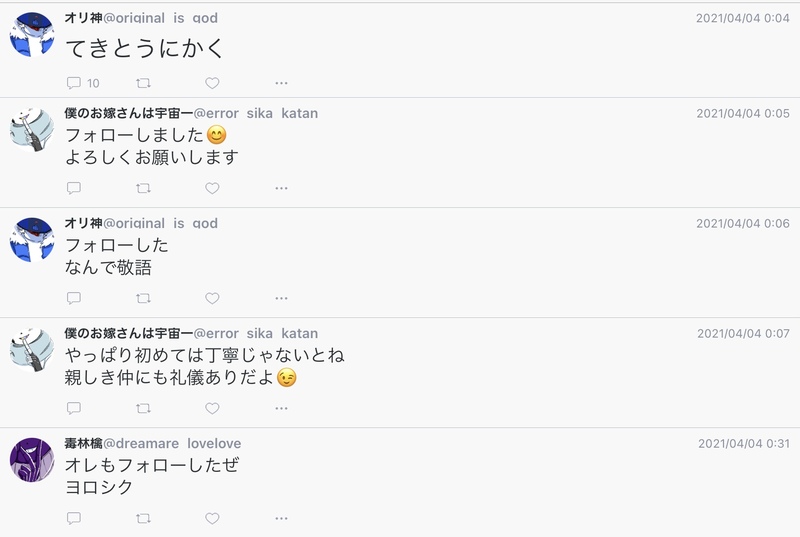Image resolution: width=800 pixels, height=537 pixels.
Task: Open more options on てきとうにかく post
Action: (281, 83)
